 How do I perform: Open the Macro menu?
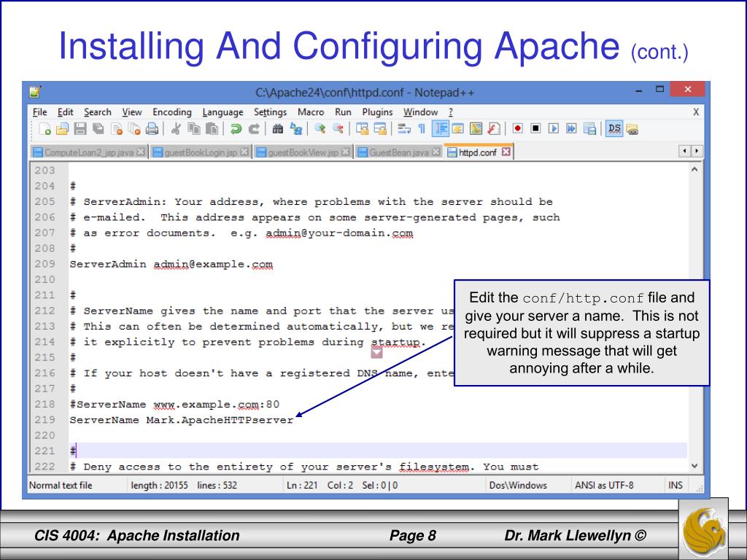click(311, 112)
